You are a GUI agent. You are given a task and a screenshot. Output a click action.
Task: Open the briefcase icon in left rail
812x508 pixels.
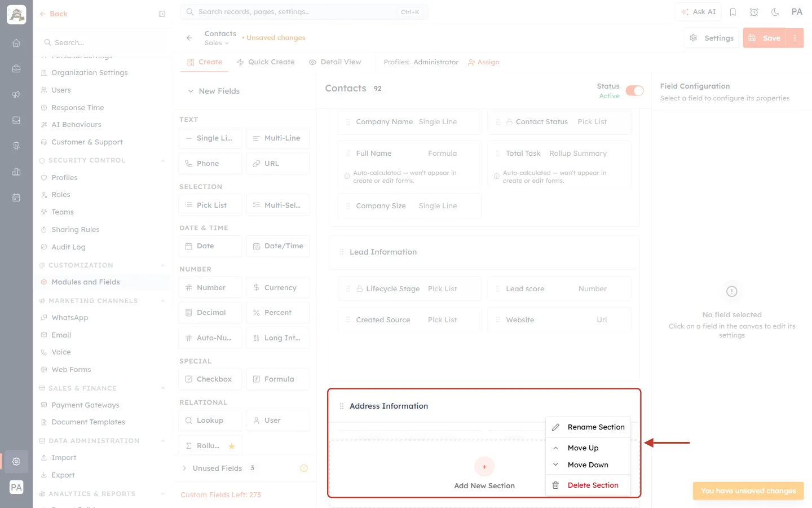16,69
